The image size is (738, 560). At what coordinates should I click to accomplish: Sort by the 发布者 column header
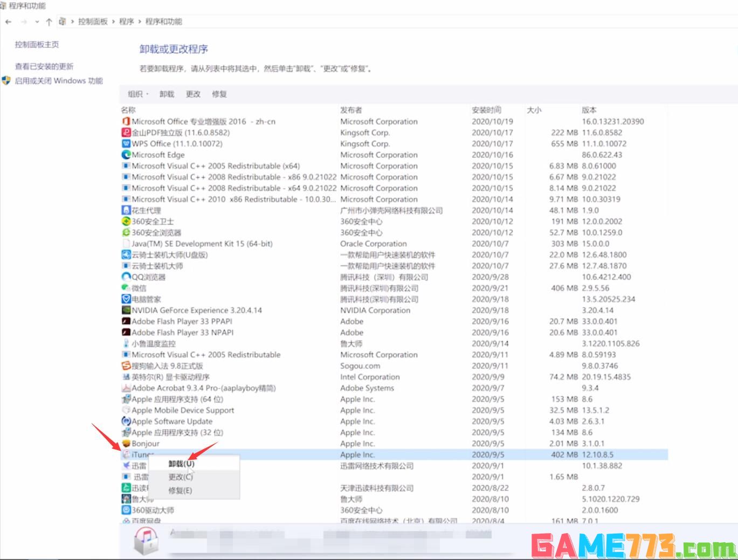pyautogui.click(x=351, y=110)
